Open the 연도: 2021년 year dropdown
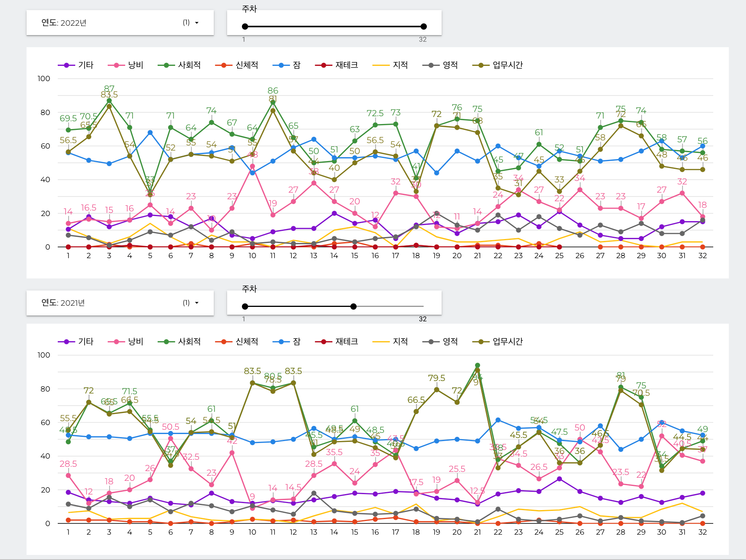The height and width of the screenshot is (560, 746). (x=120, y=303)
